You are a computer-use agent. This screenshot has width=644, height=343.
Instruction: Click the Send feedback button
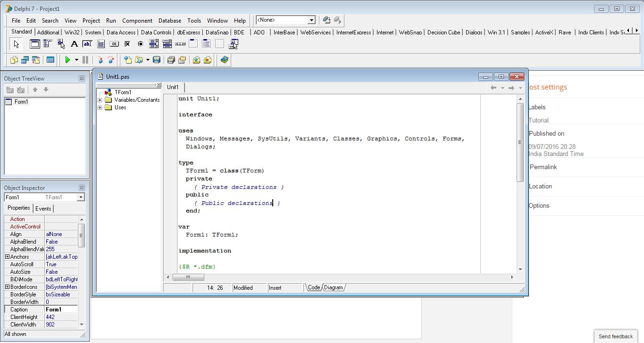[616, 336]
